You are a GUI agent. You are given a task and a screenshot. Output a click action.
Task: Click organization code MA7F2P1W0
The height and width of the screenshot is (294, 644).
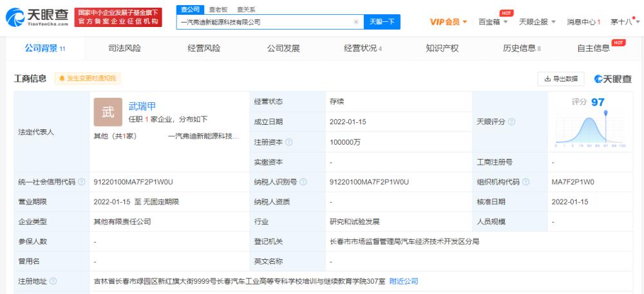coord(573,182)
